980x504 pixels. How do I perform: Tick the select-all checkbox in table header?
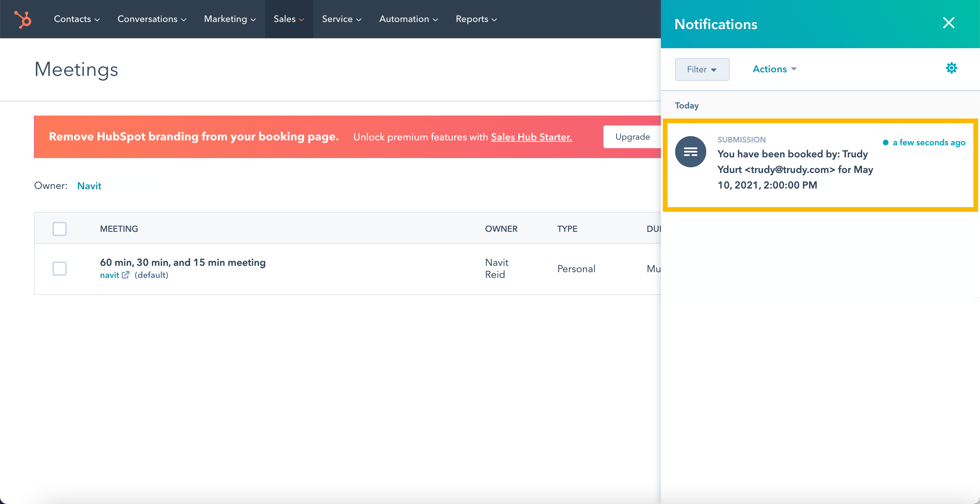[x=59, y=229]
